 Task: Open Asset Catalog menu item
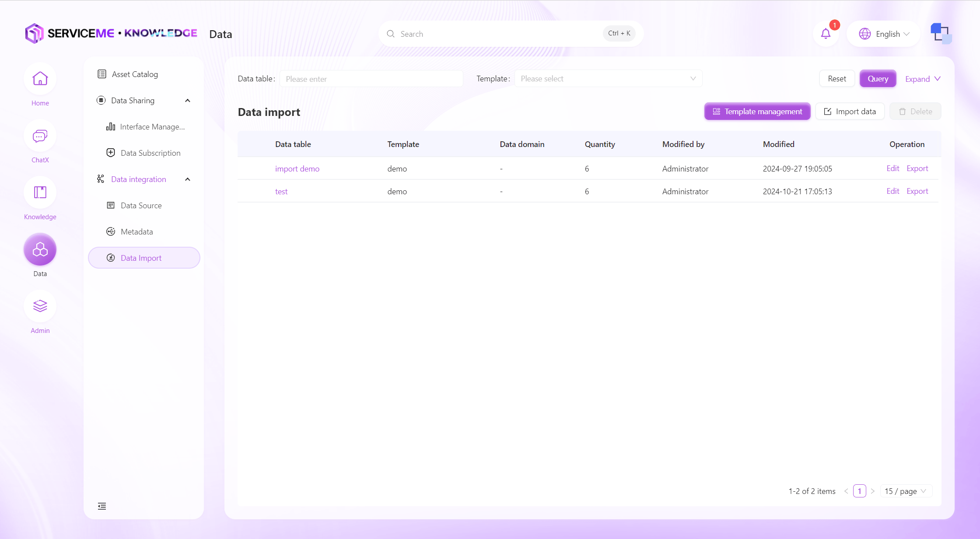point(135,74)
